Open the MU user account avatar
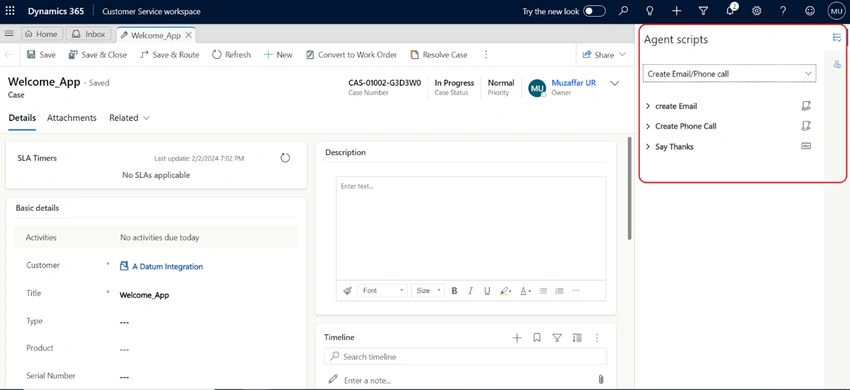 tap(836, 11)
